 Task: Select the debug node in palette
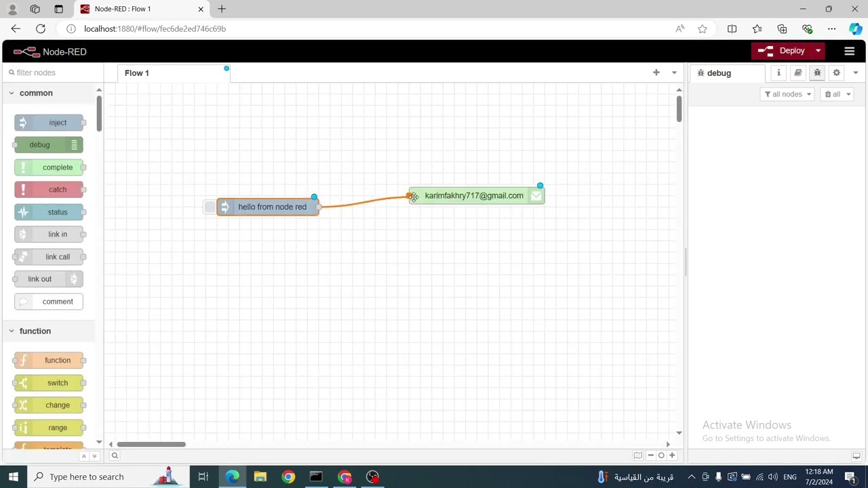point(49,145)
